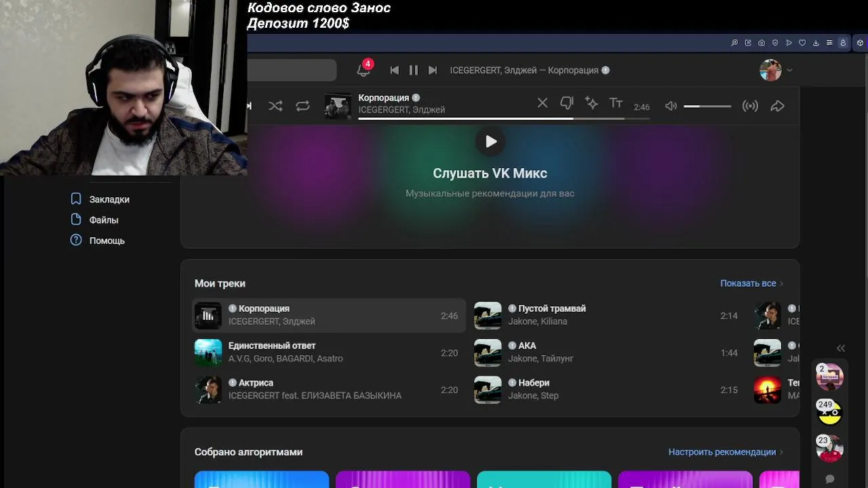Dislike the current track
The height and width of the screenshot is (488, 868).
point(567,103)
